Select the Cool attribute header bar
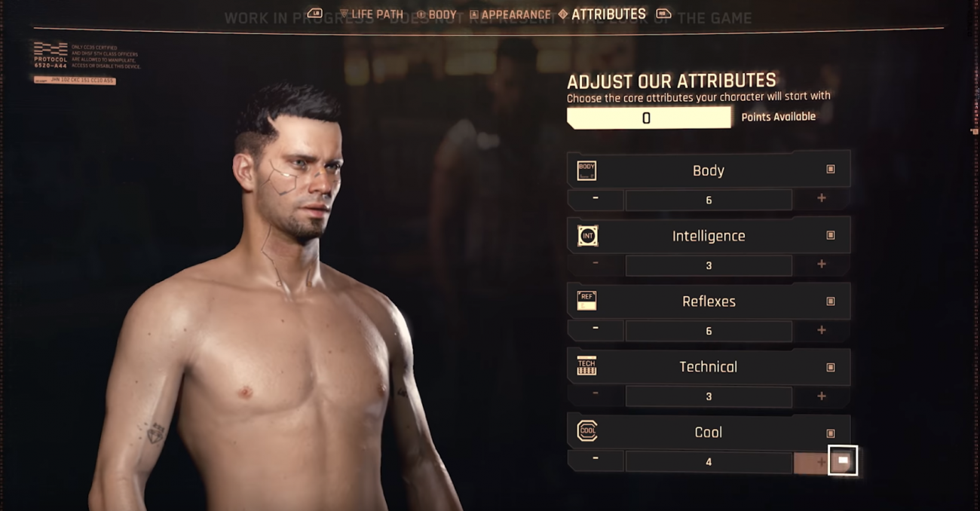 point(709,432)
